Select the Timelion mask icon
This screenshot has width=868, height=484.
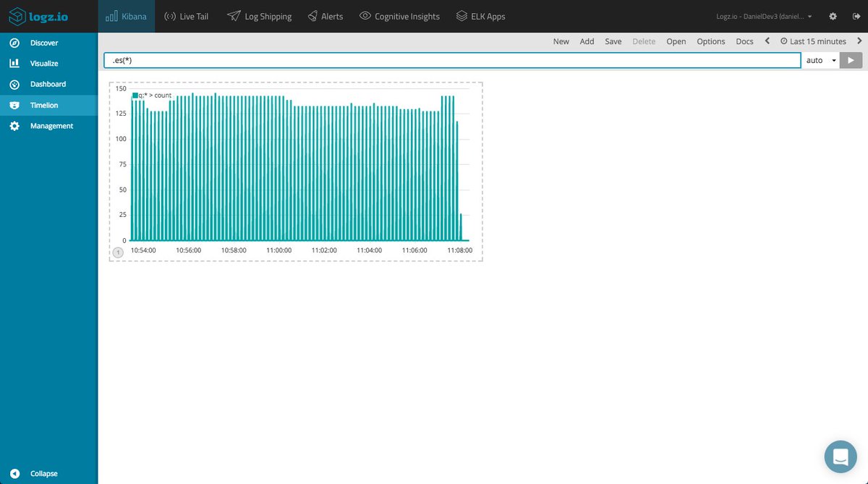(14, 106)
